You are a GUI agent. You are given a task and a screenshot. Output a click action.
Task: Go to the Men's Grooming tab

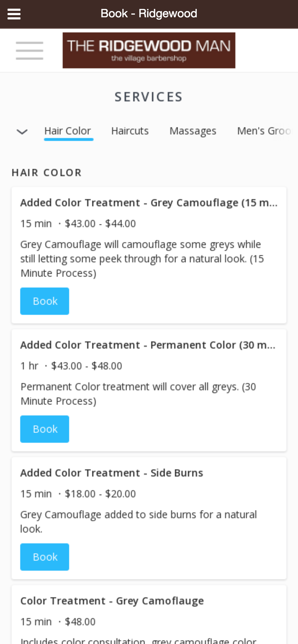[264, 131]
